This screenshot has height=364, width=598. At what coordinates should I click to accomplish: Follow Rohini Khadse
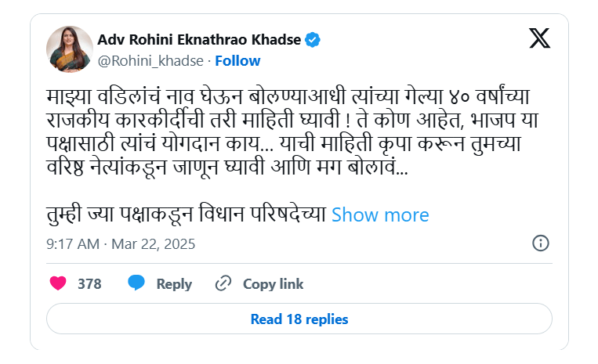237,61
